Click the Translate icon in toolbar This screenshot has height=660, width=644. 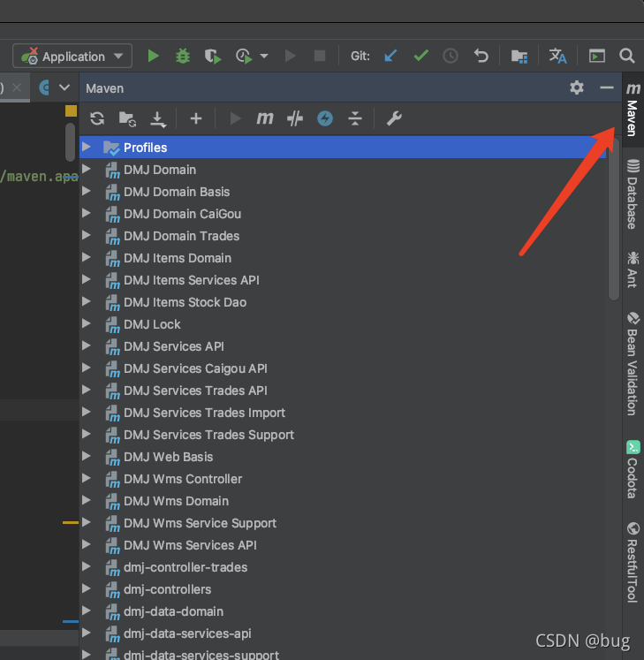coord(557,56)
